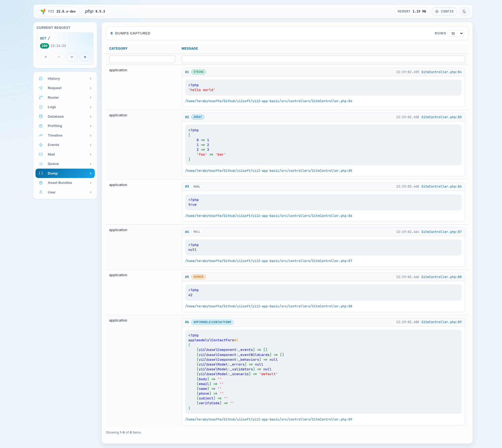The image size is (502, 448).
Task: Open SiteController.php:89 header link
Action: [x=441, y=322]
